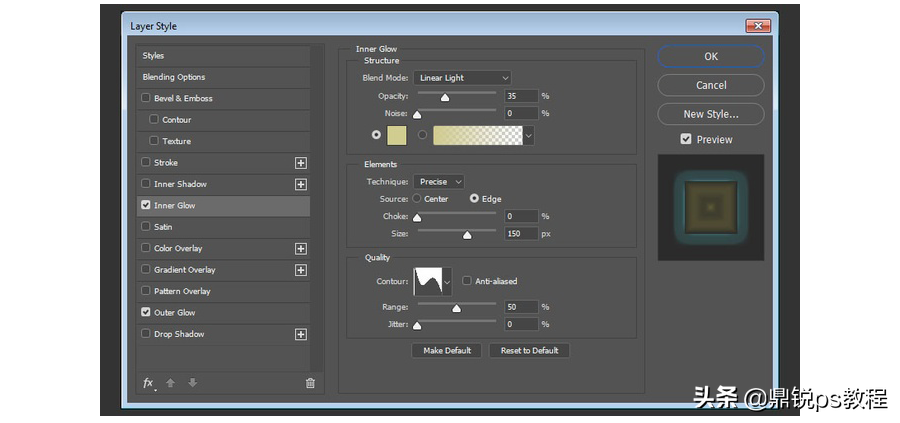Open the gradient picker dropdown arrow
Screen dimensions: 900x423
tap(529, 135)
